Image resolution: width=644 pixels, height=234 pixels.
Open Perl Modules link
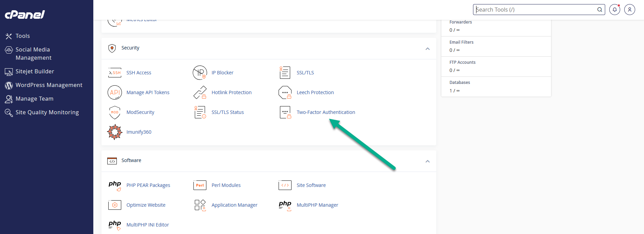point(226,185)
